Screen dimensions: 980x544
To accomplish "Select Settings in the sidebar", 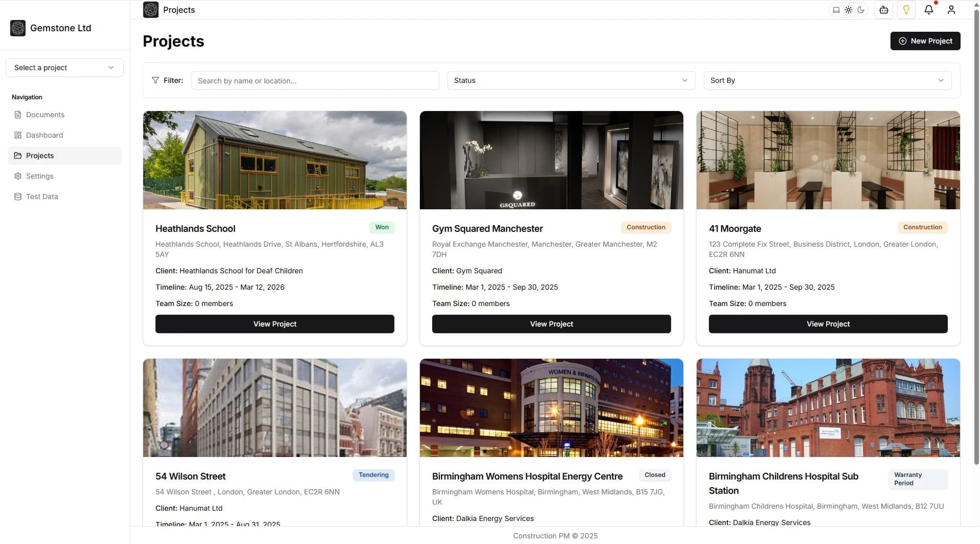I will pos(39,176).
